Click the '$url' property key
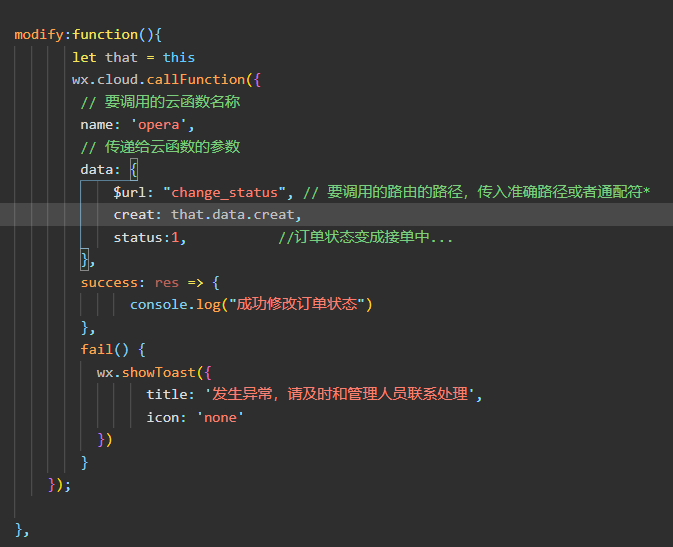Screen dimensions: 673x547 tap(130, 192)
